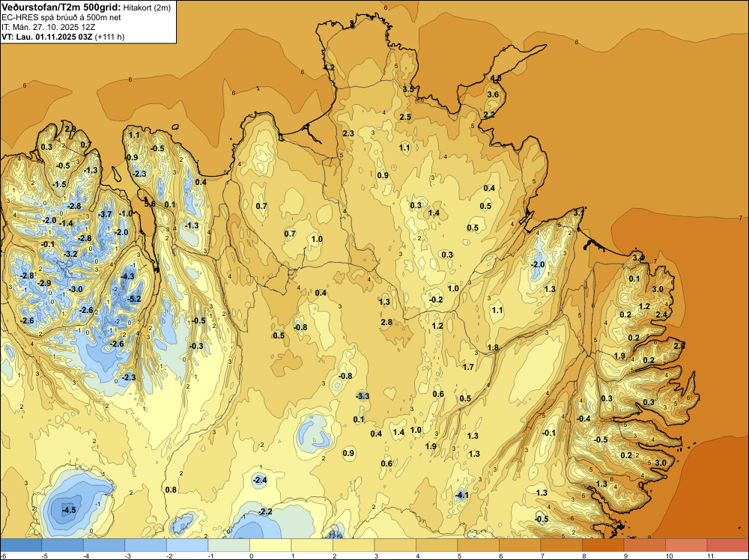Select the color scale swatch between 8 and 9
The height and width of the screenshot is (560, 749).
tap(603, 545)
